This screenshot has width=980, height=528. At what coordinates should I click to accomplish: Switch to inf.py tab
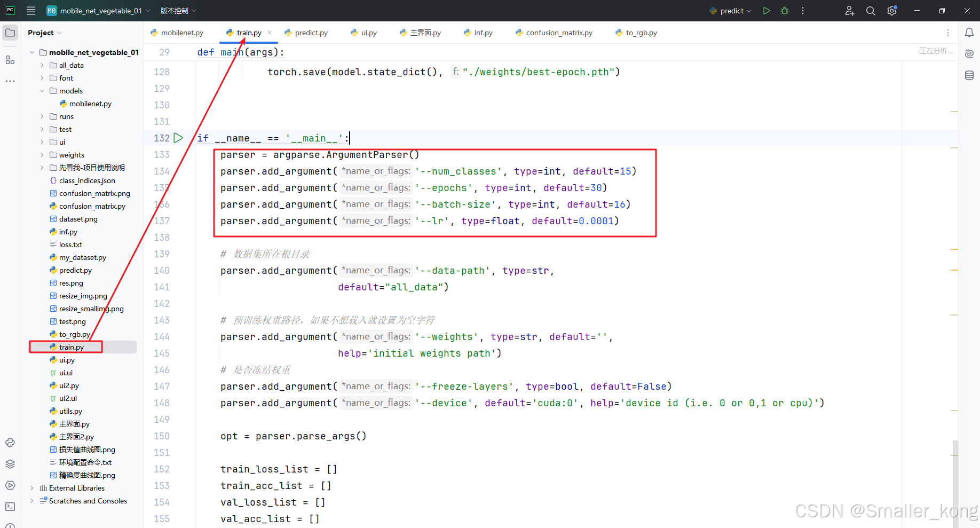[x=478, y=33]
